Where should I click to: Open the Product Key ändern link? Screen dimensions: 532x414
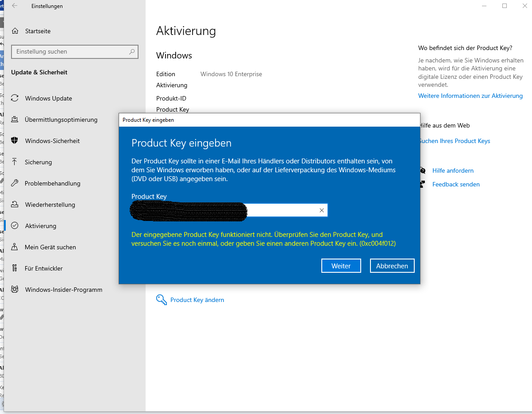(197, 300)
